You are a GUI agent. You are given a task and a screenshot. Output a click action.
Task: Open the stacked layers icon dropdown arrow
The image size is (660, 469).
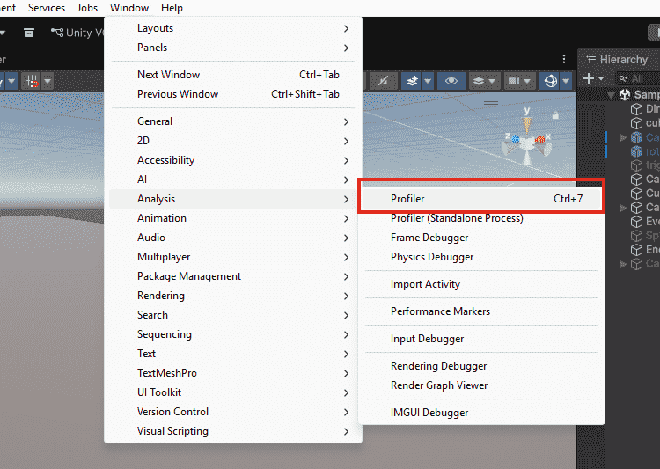pos(492,80)
